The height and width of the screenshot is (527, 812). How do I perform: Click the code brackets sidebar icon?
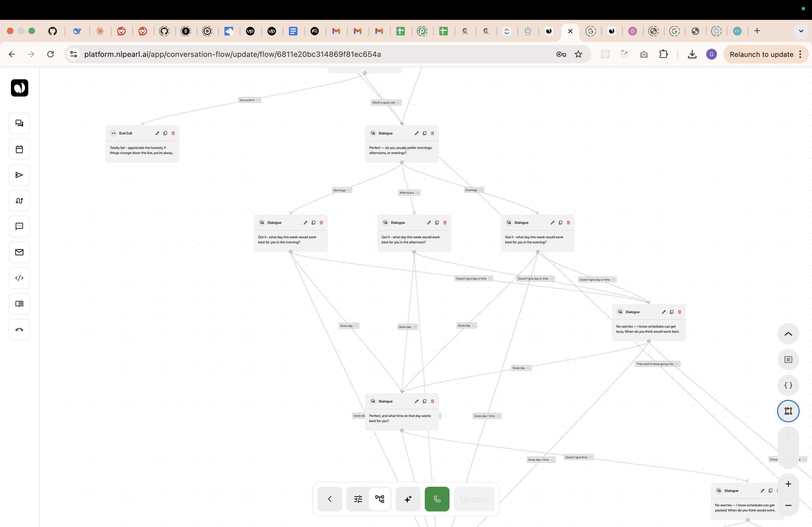19,278
